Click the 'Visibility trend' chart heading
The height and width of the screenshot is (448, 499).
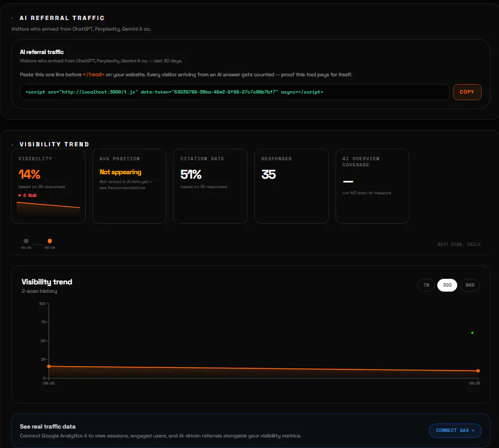tap(47, 282)
